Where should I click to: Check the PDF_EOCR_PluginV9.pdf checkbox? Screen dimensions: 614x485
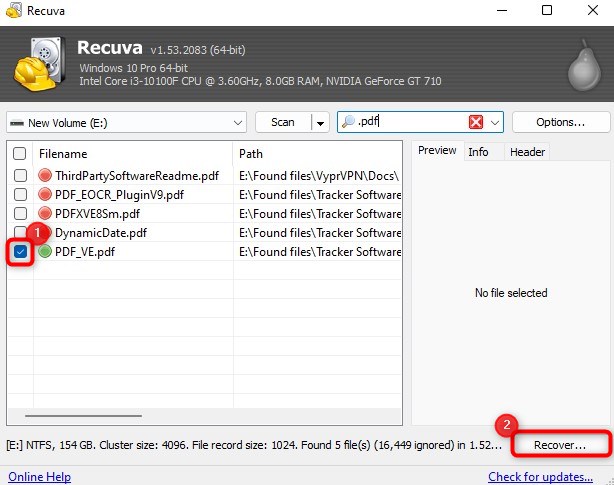pyautogui.click(x=20, y=195)
